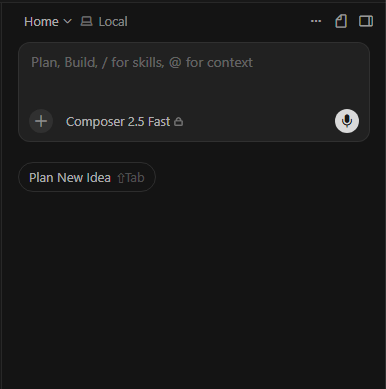Toggle the side panel layout icon

[x=366, y=21]
